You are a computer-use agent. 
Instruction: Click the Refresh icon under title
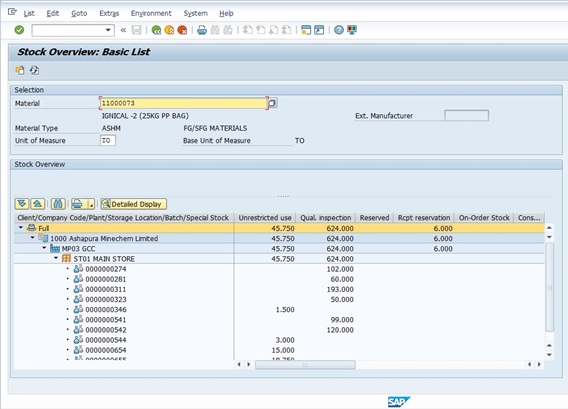coord(34,70)
